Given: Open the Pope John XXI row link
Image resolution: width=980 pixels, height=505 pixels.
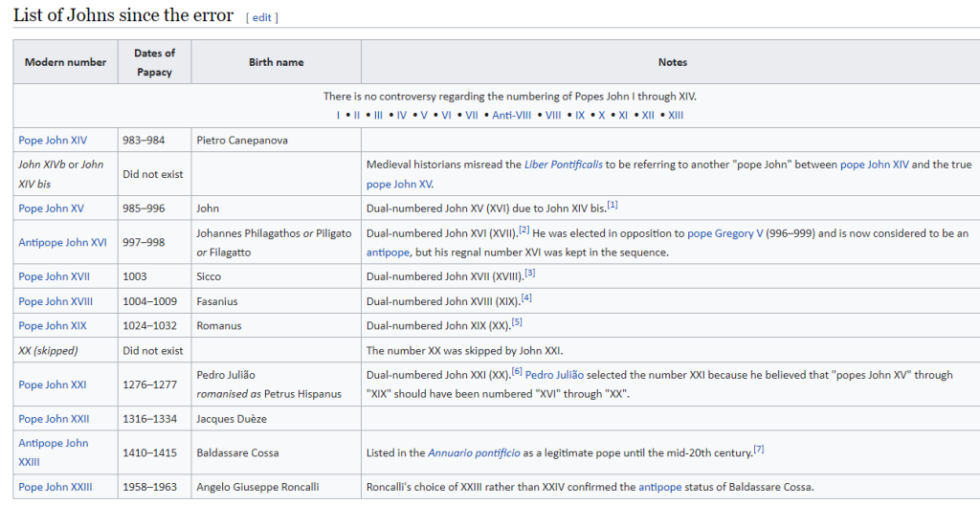Looking at the screenshot, I should [53, 384].
